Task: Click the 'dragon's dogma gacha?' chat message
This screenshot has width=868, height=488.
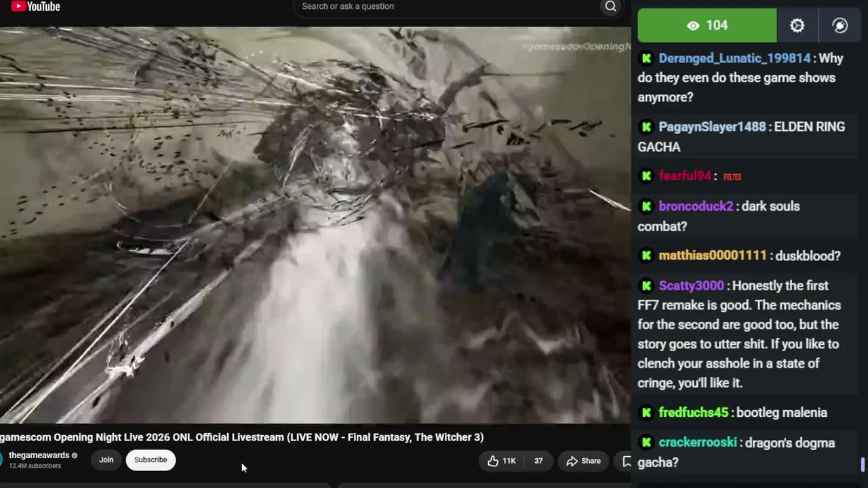Action: coord(736,452)
